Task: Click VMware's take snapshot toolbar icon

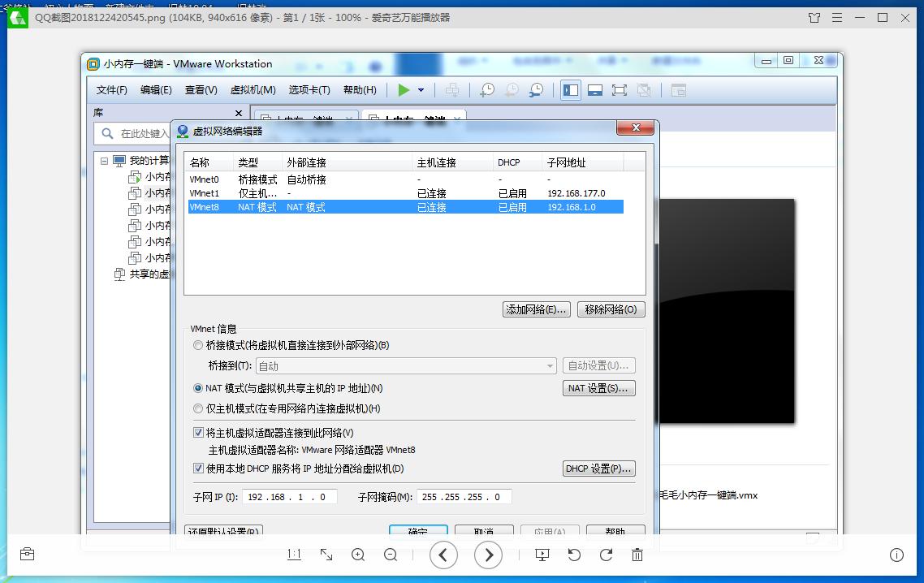Action: 486,90
